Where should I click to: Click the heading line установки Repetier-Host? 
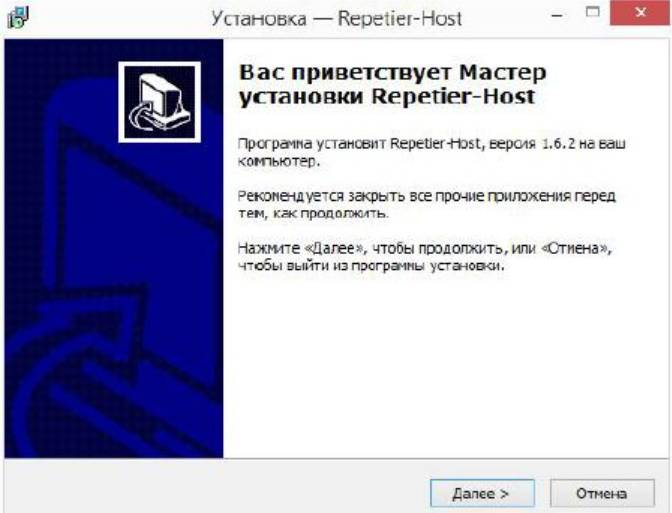tap(387, 96)
